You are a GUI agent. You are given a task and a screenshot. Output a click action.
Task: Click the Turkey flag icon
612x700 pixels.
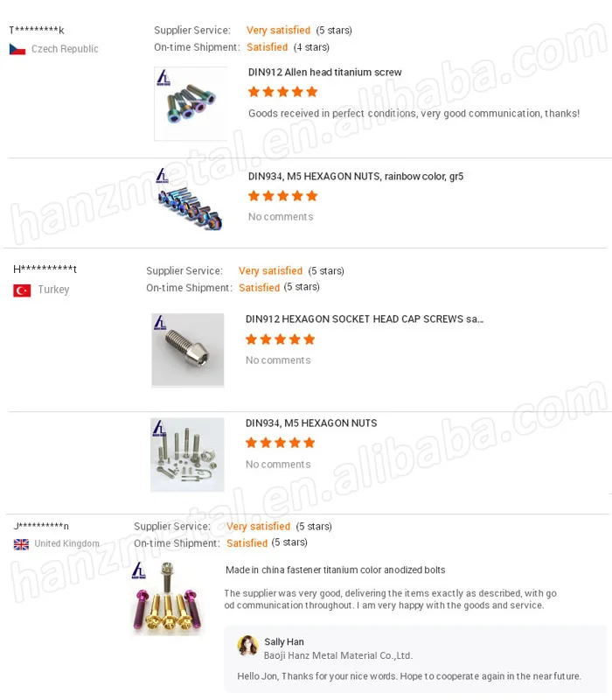tap(22, 290)
